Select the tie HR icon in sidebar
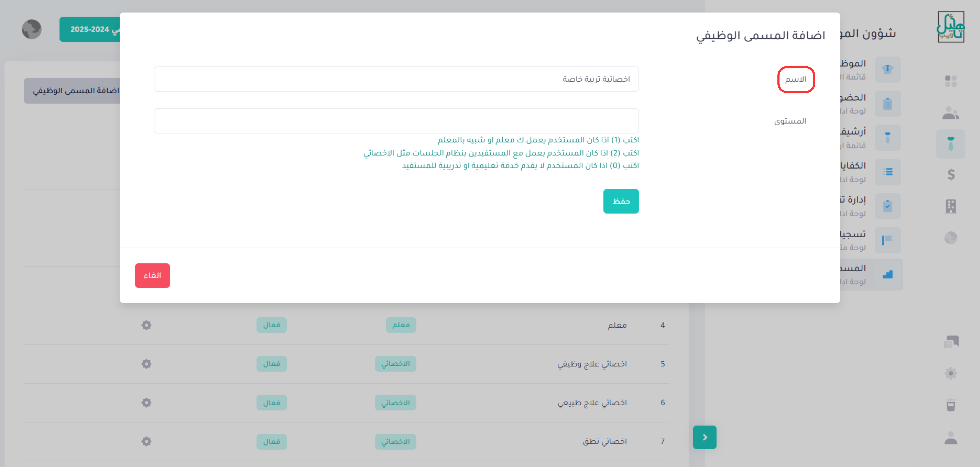Viewport: 980px width, 467px height. click(x=950, y=144)
